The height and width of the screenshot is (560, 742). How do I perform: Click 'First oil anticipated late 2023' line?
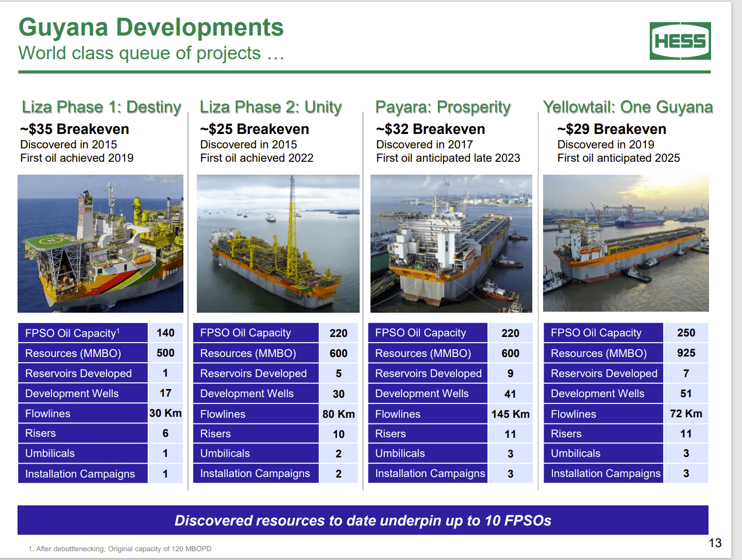point(448,158)
